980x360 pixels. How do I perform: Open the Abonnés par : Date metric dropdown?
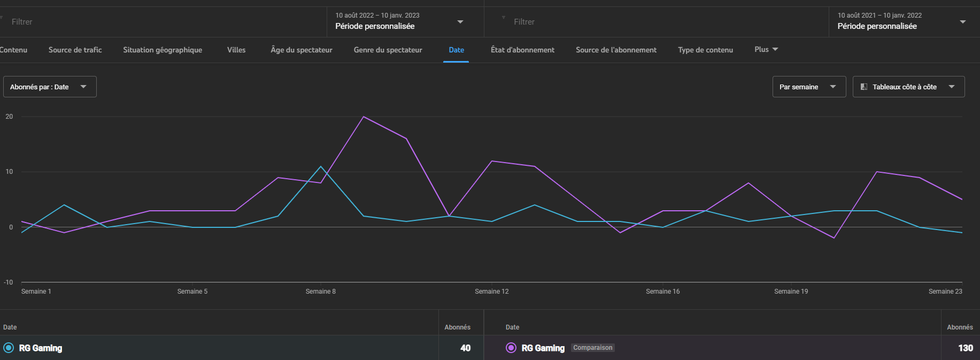coord(50,87)
